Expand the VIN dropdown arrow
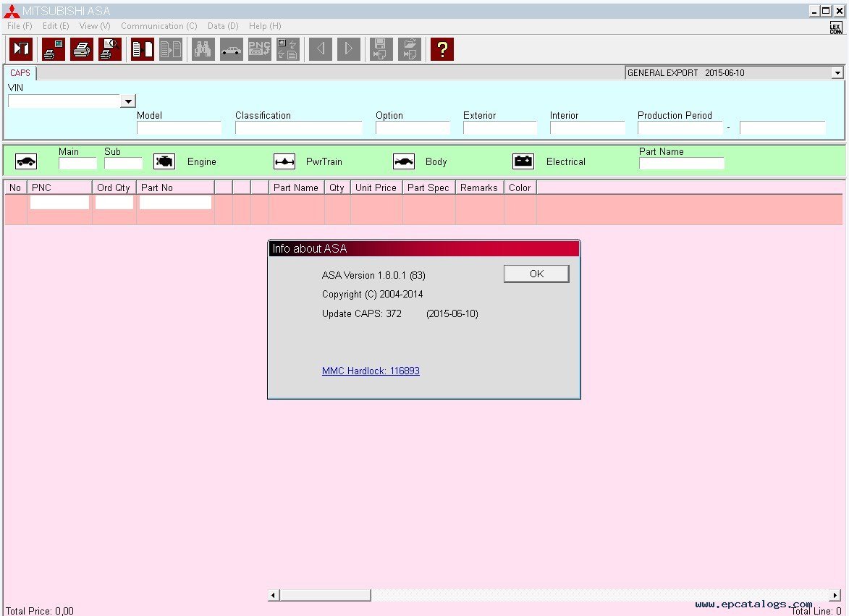The height and width of the screenshot is (616, 849). [128, 101]
